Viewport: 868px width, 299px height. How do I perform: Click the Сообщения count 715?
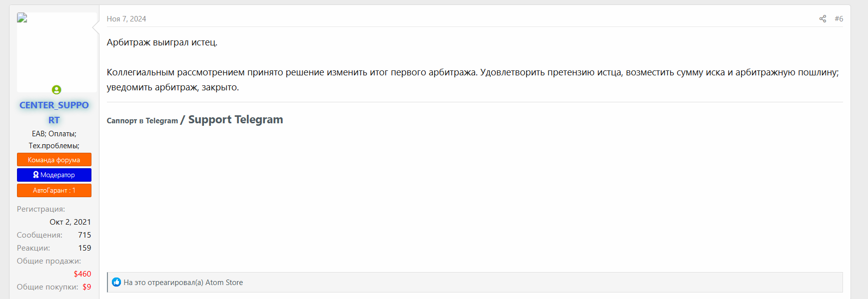pyautogui.click(x=84, y=235)
